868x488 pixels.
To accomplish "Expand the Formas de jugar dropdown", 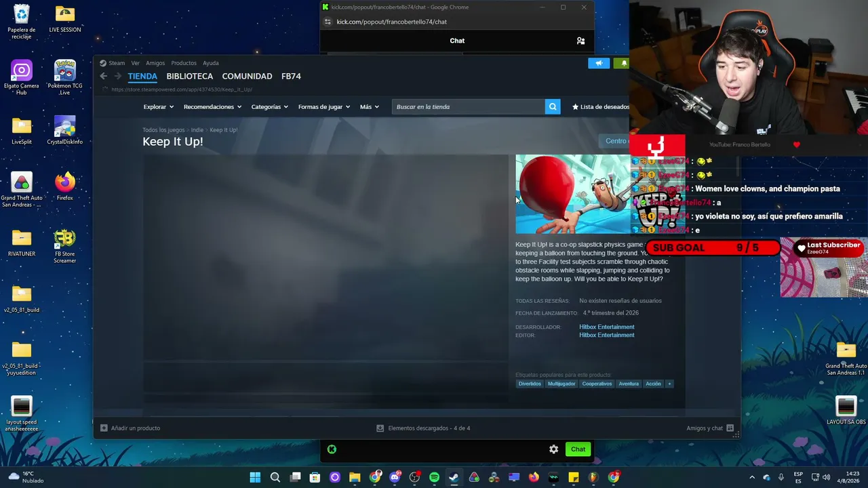I will pos(324,107).
